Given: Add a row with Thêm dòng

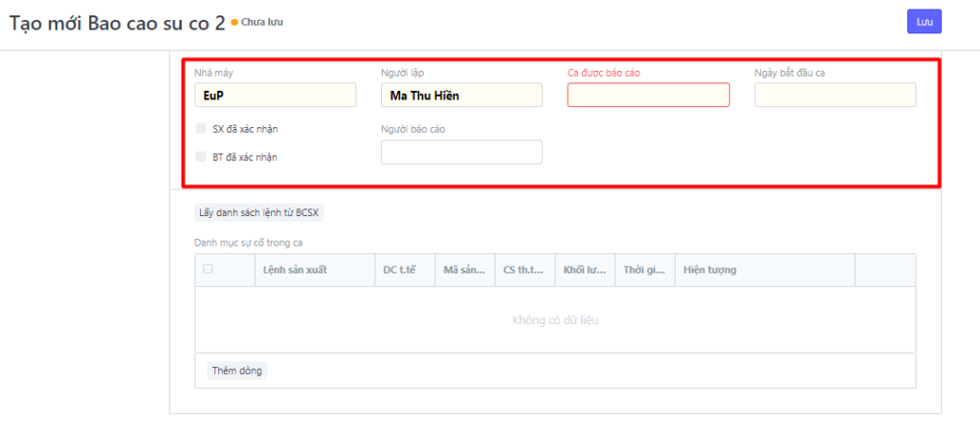Looking at the screenshot, I should (237, 370).
